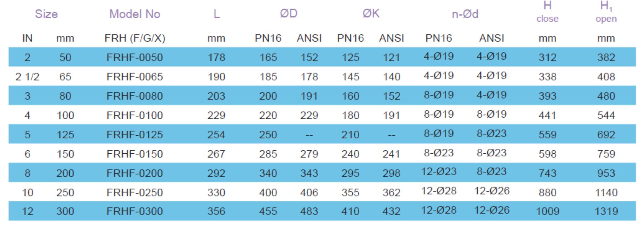Click the FRHF-0300 model cell
This screenshot has height=227, width=644.
(135, 211)
